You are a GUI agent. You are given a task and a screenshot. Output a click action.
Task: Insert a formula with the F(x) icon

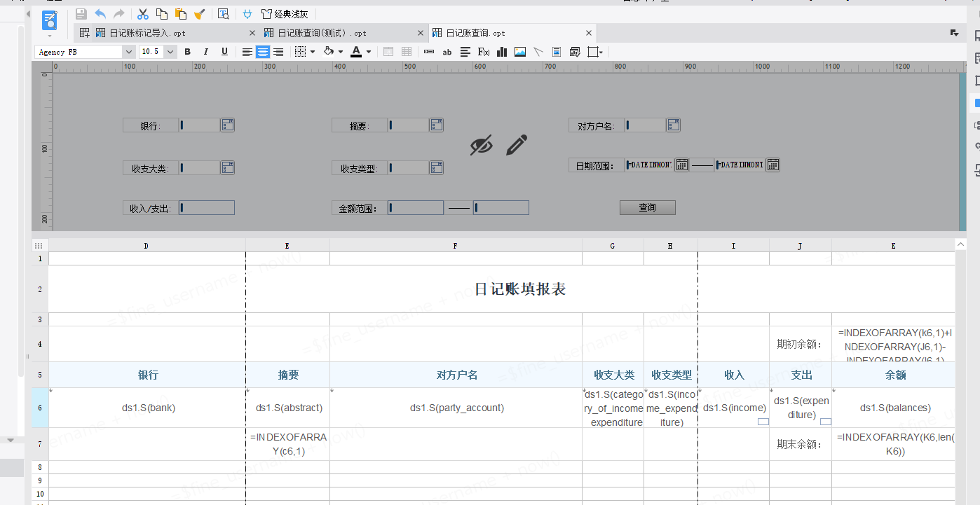click(484, 52)
